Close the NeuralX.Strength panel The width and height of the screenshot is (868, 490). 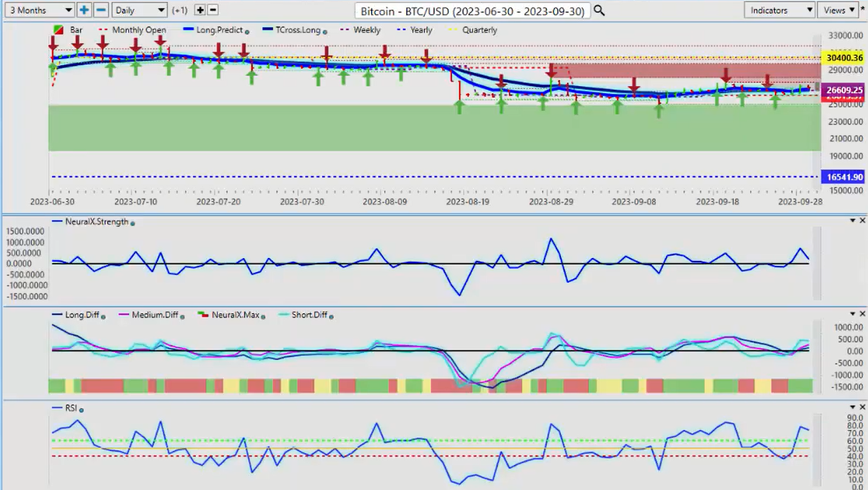863,220
